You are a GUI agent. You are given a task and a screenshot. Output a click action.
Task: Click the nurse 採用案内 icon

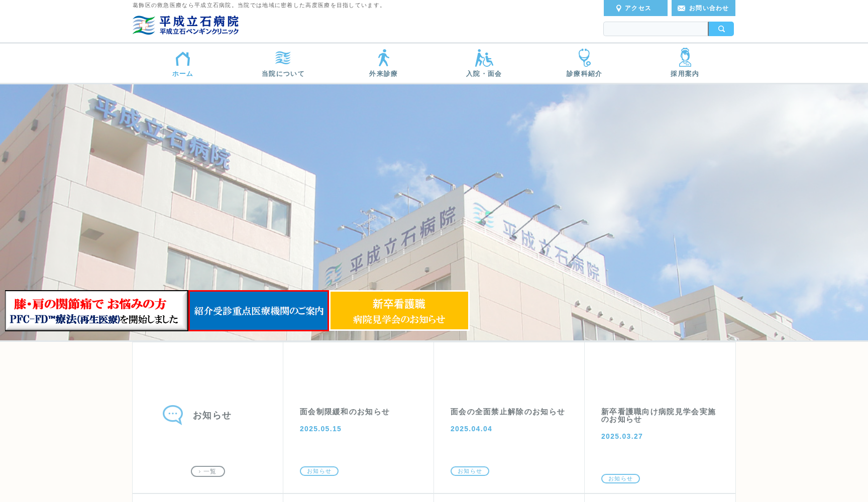(x=685, y=58)
